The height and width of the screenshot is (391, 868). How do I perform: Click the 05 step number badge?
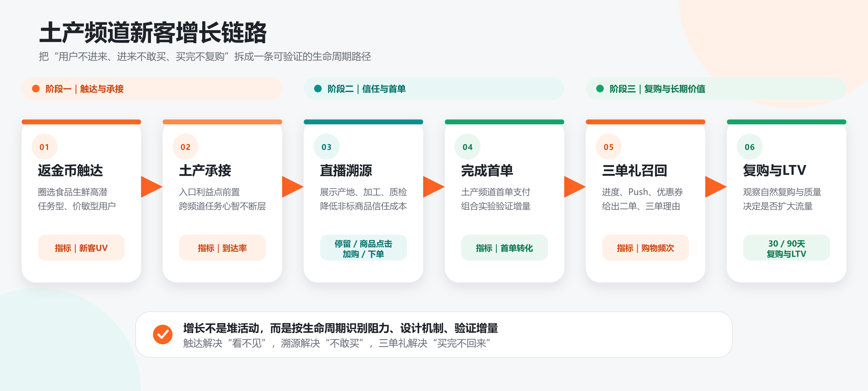tap(609, 147)
